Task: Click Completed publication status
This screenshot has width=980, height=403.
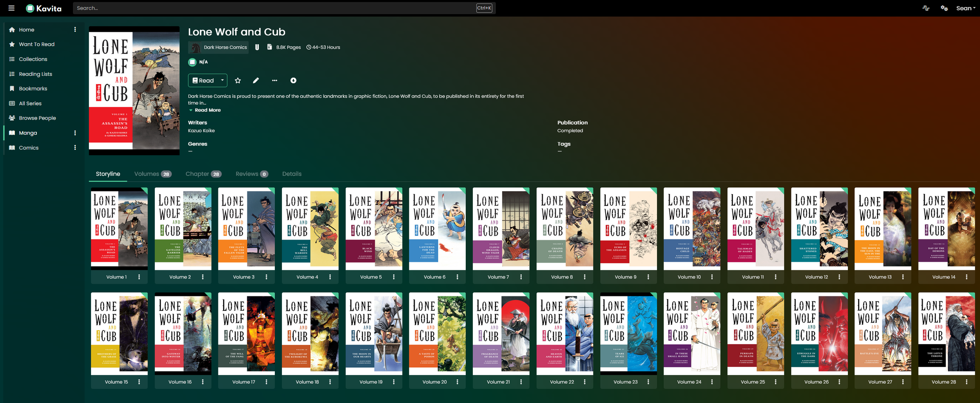Action: pyautogui.click(x=570, y=131)
